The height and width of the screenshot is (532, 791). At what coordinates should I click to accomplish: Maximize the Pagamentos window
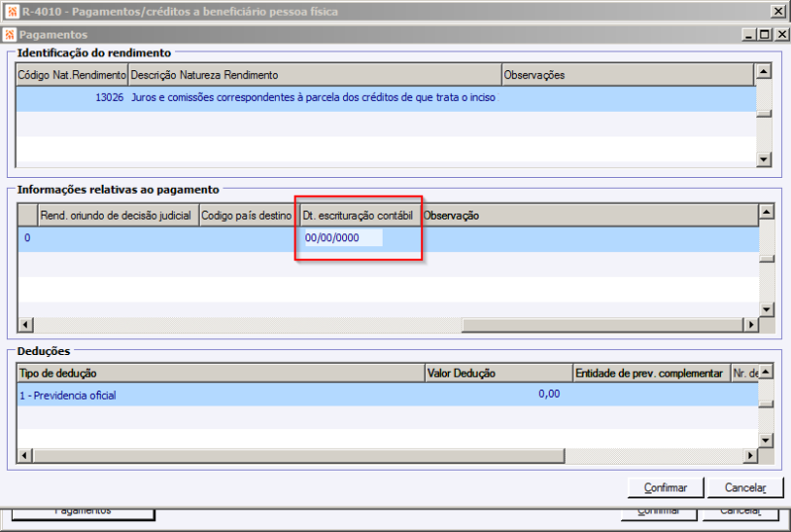click(x=765, y=35)
